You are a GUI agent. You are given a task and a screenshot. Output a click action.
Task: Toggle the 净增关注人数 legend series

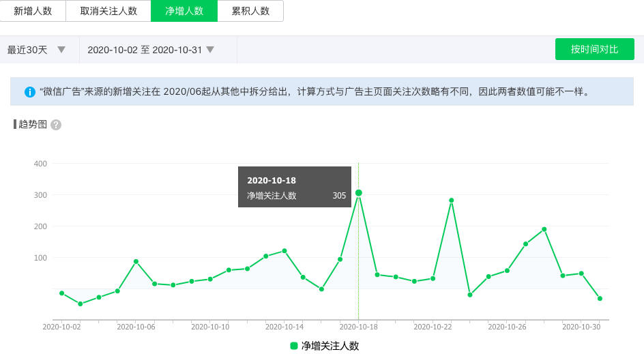pyautogui.click(x=325, y=346)
